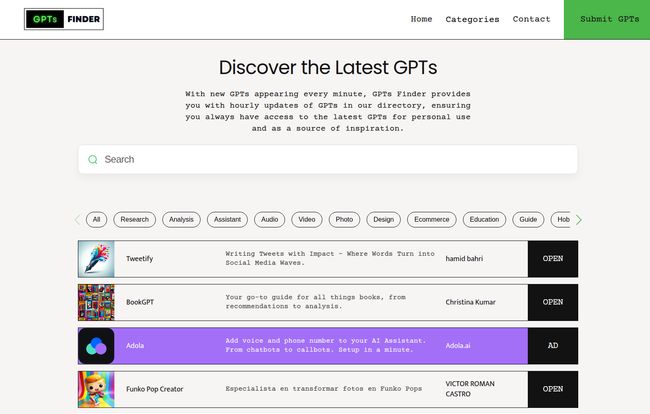Filter by the Education category

[x=484, y=220]
